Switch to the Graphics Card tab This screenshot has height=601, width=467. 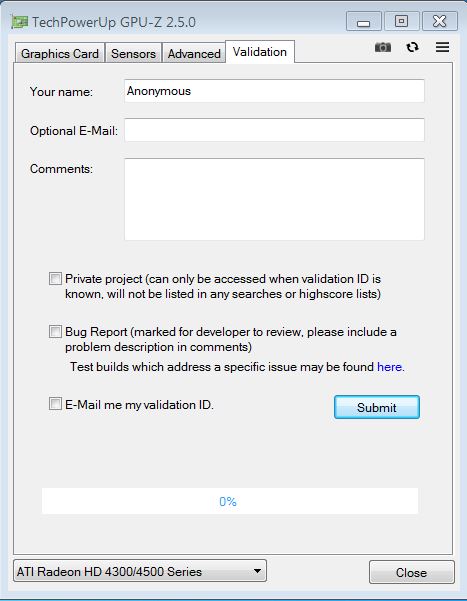[x=60, y=53]
